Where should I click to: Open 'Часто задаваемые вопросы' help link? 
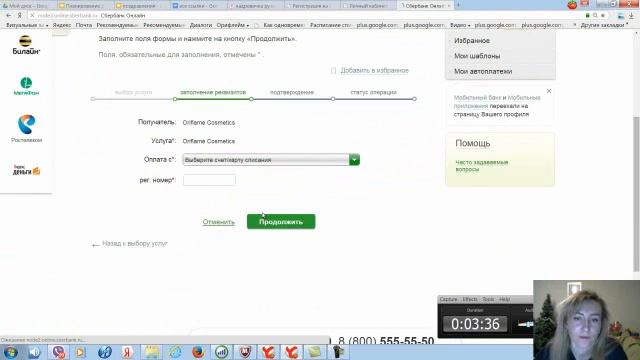482,166
